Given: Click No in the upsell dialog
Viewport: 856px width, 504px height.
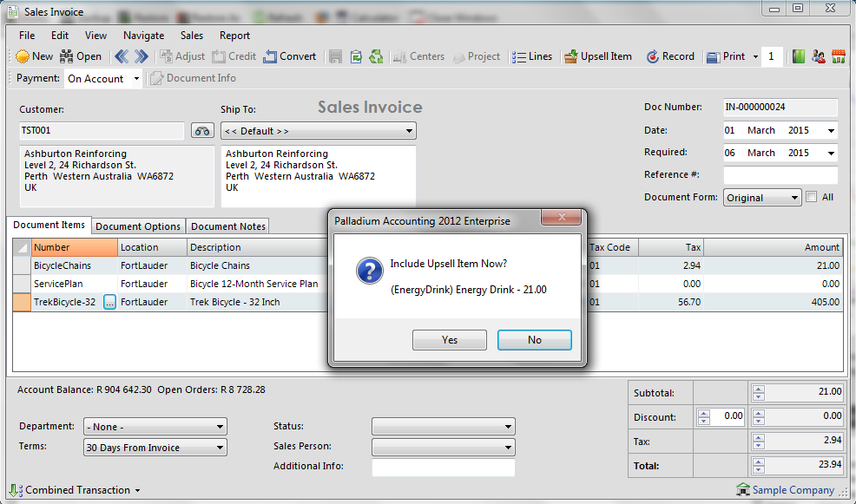Looking at the screenshot, I should (535, 340).
